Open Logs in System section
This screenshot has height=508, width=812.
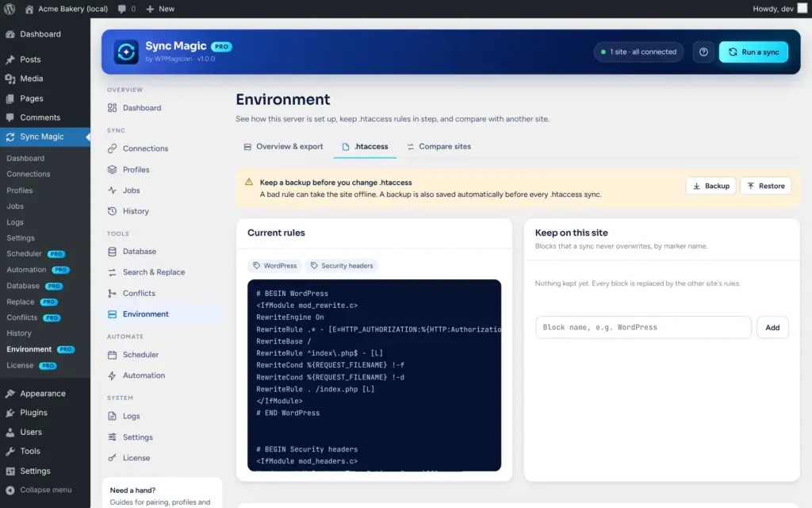(162, 416)
